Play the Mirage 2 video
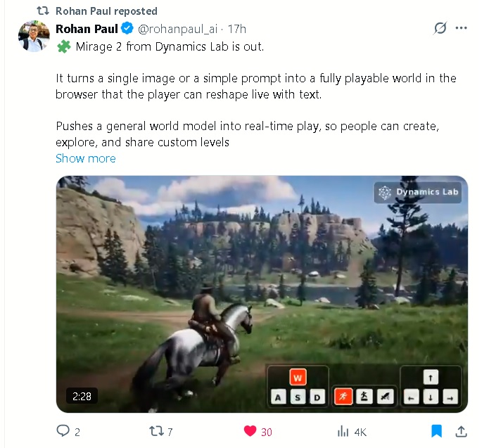 tap(262, 294)
